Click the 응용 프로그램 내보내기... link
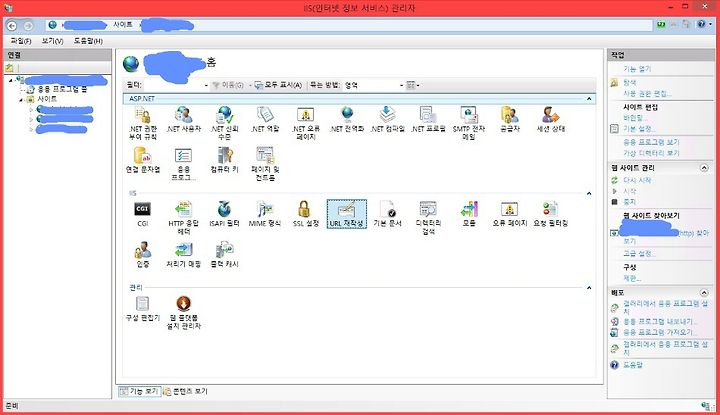 [660, 321]
